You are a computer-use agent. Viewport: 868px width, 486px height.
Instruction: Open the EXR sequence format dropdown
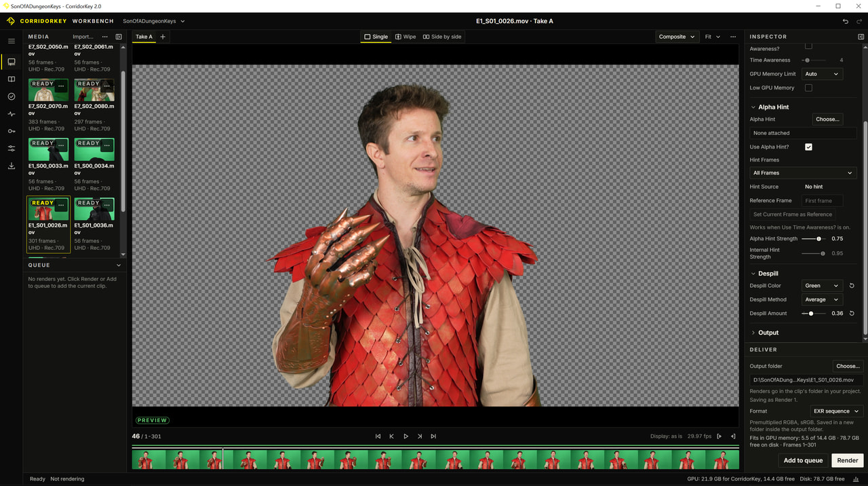coord(836,411)
